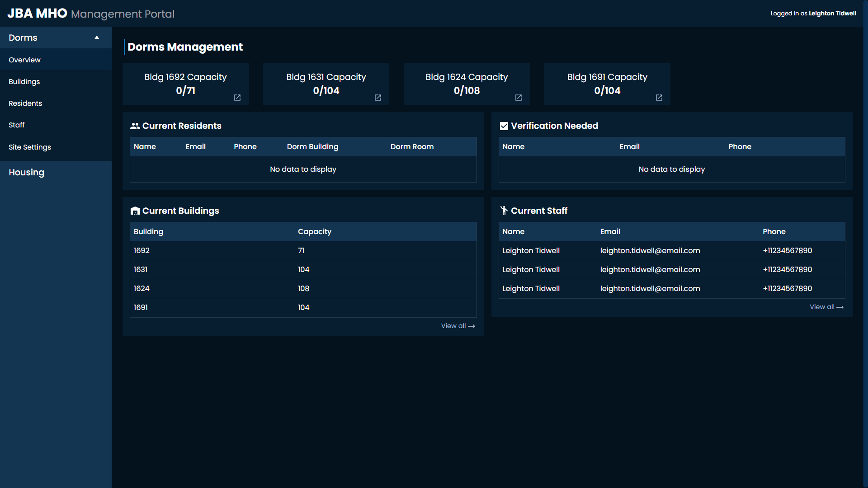
Task: Expand the Housing section in the sidebar
Action: coord(26,172)
